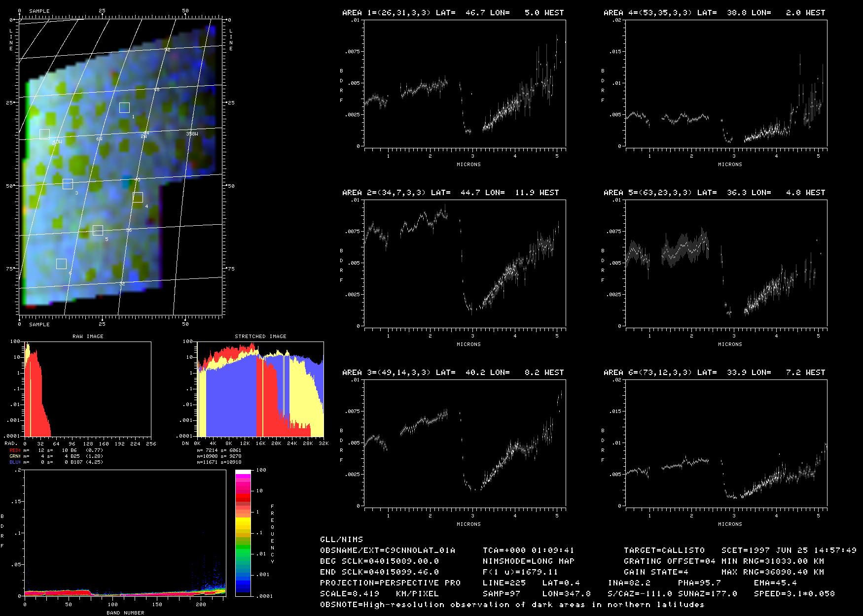Click the BDRF versus band number plot
Screen dimensions: 863x616
click(x=125, y=533)
